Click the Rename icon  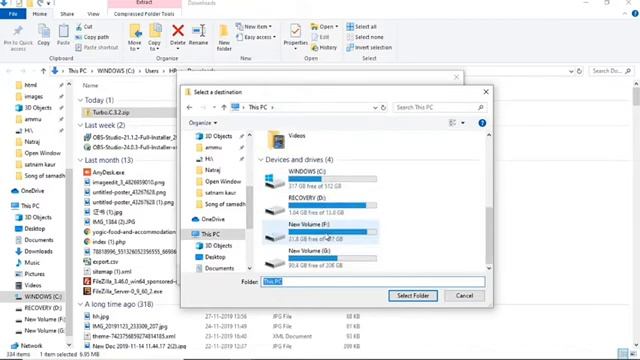[198, 31]
